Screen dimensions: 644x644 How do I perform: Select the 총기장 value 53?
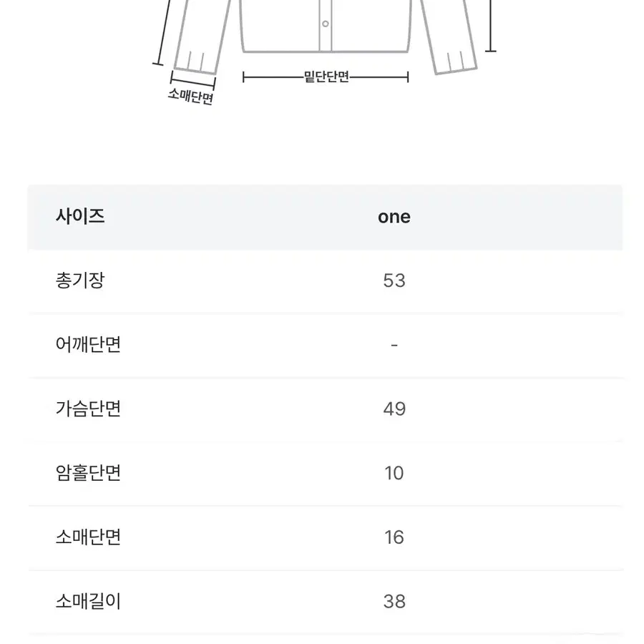click(394, 281)
